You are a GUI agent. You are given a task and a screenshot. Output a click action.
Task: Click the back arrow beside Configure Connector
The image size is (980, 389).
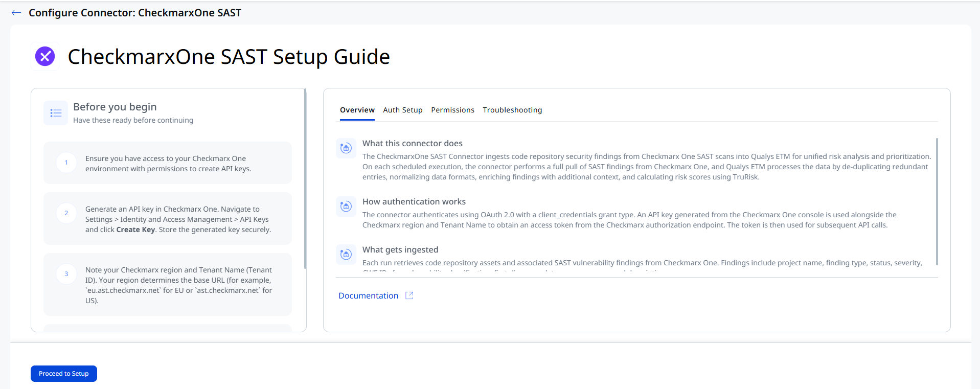click(x=16, y=13)
